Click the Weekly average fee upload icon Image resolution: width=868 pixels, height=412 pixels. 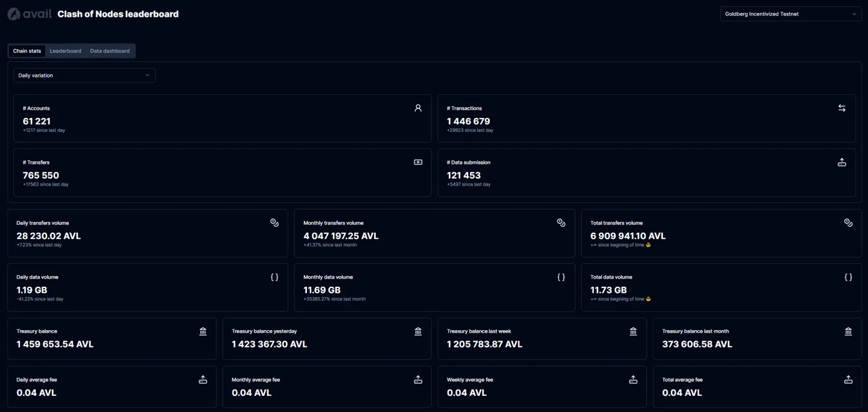tap(633, 379)
